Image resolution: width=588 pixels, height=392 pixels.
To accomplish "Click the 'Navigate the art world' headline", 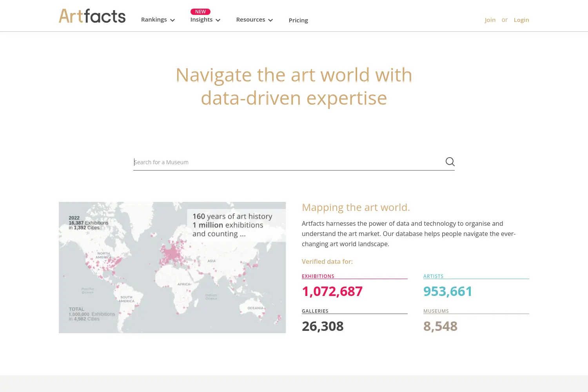I will pyautogui.click(x=294, y=86).
